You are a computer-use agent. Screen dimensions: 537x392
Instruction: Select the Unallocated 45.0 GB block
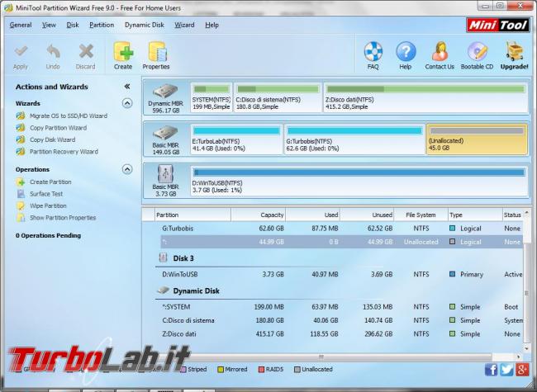click(477, 139)
